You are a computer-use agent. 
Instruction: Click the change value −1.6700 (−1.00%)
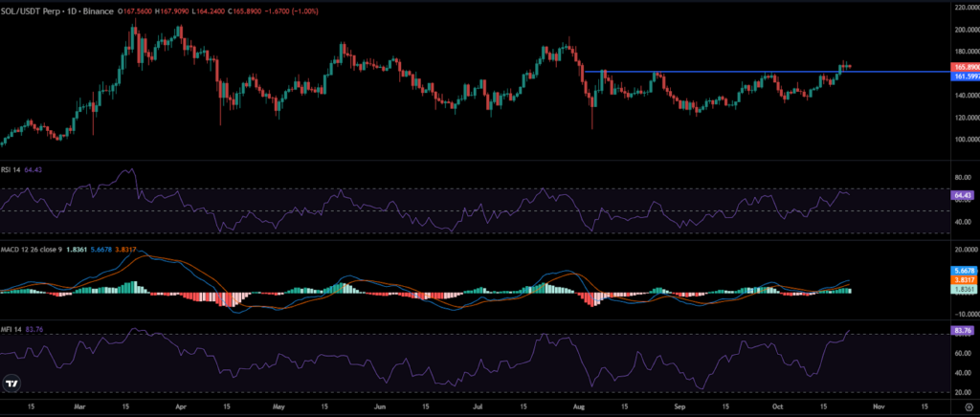point(293,11)
